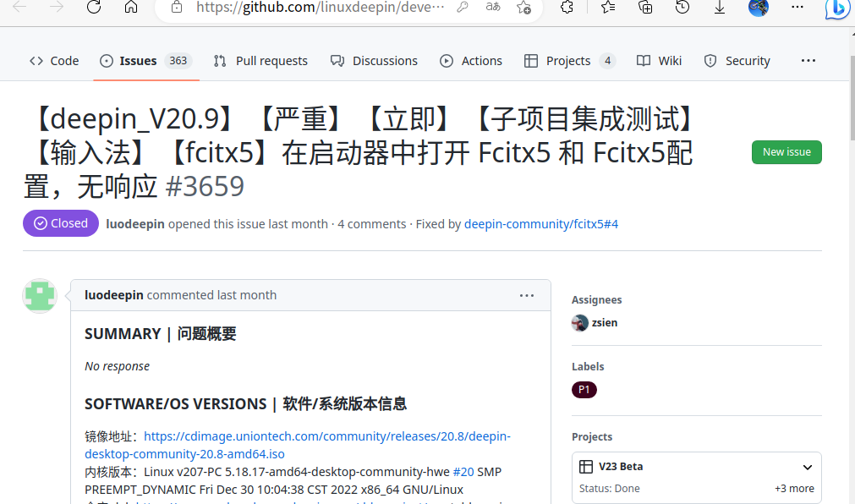This screenshot has height=504, width=855.
Task: Open the Collections icon
Action: click(x=645, y=8)
